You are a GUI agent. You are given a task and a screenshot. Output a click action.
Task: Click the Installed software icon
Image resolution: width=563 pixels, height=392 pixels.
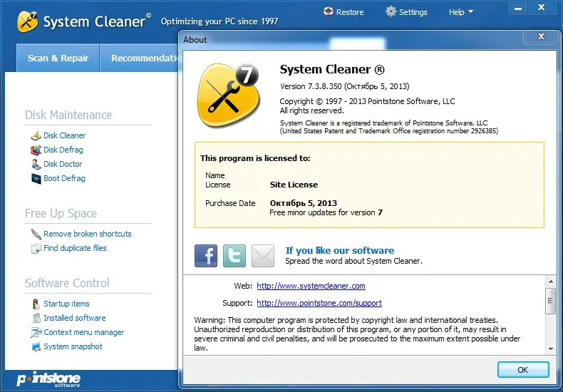tap(36, 318)
